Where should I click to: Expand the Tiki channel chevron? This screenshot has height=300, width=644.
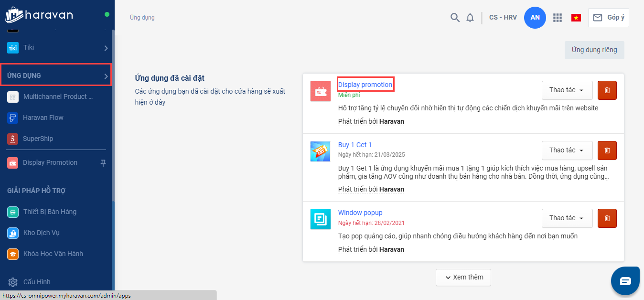106,48
